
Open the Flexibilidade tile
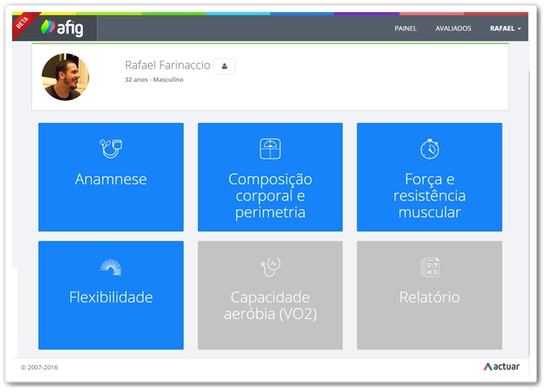pyautogui.click(x=111, y=295)
